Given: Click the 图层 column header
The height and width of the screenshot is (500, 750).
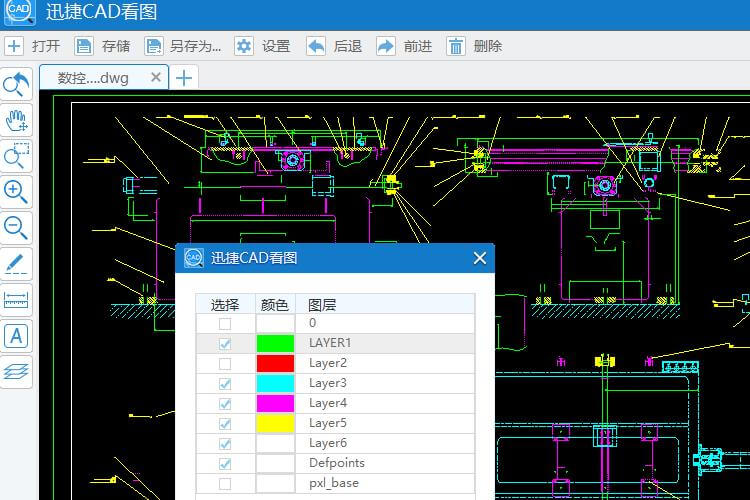Looking at the screenshot, I should (x=385, y=304).
